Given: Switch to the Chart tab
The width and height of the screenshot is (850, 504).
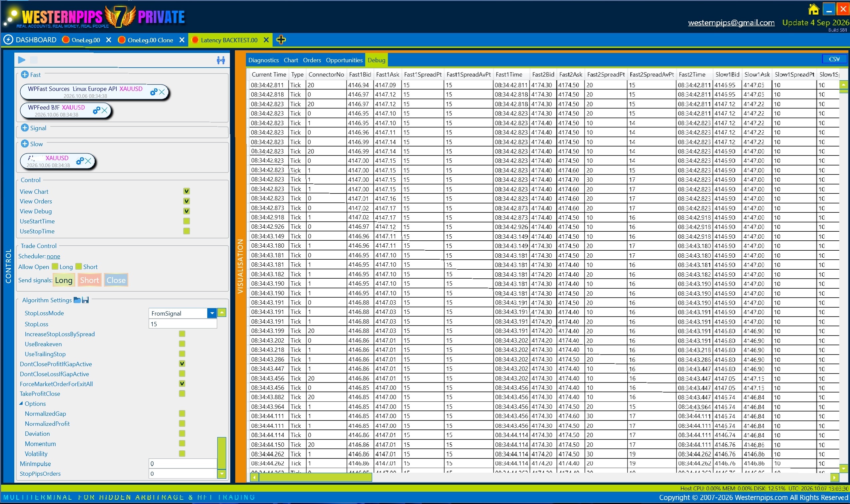Looking at the screenshot, I should click(291, 60).
